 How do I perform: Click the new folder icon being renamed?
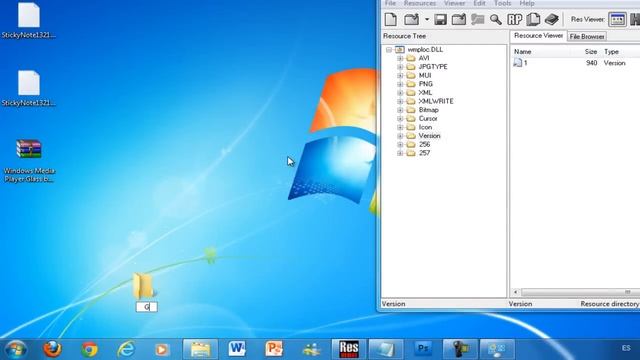click(x=143, y=286)
